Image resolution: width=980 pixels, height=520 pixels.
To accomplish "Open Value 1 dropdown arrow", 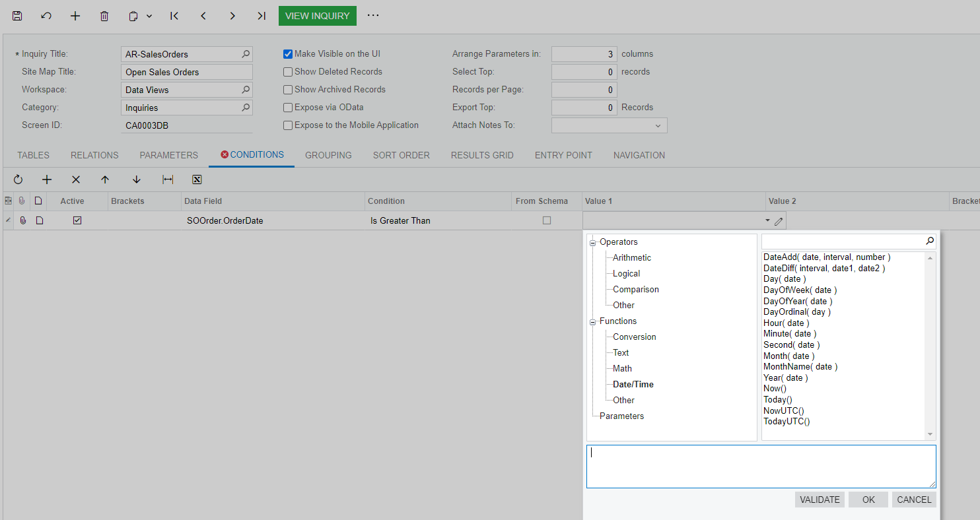I will [x=767, y=220].
